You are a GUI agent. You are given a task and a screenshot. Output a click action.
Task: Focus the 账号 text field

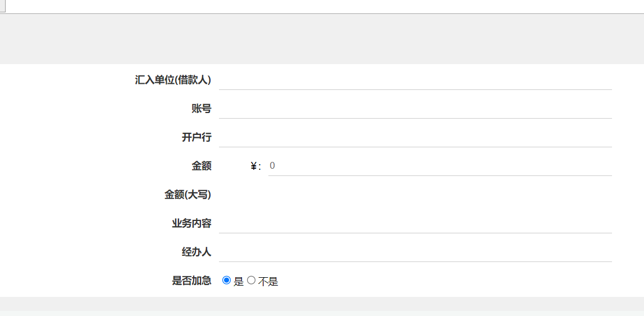tap(415, 109)
